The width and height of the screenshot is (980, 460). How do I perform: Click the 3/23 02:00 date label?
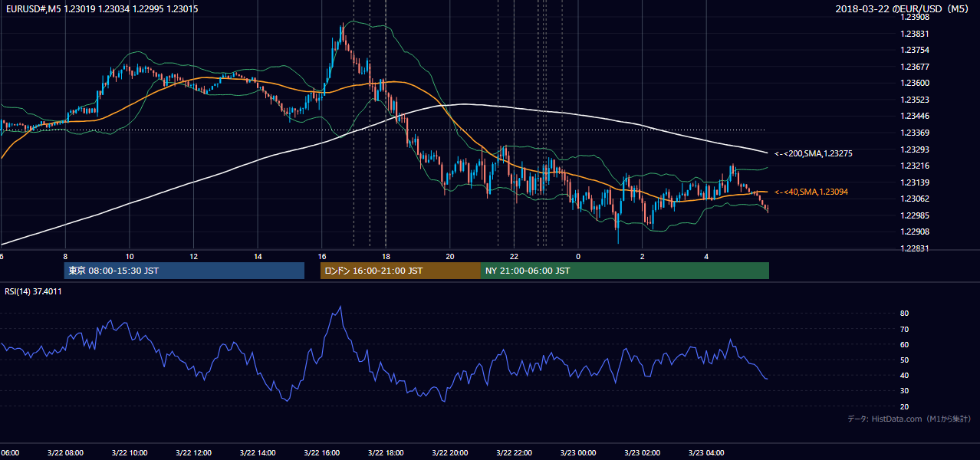pos(642,452)
